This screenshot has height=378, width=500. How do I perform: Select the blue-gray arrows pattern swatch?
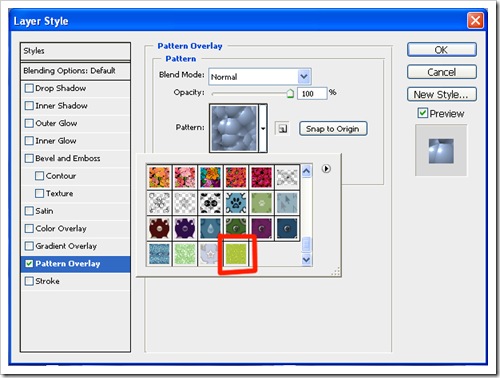pos(287,203)
